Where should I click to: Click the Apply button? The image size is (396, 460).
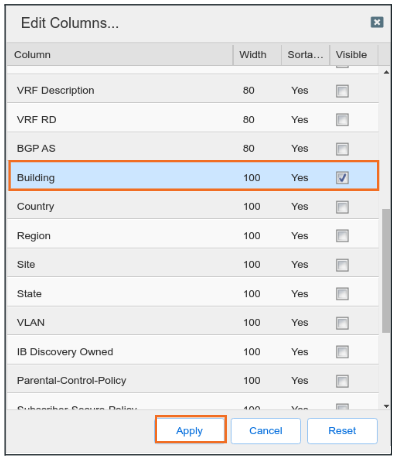point(191,430)
